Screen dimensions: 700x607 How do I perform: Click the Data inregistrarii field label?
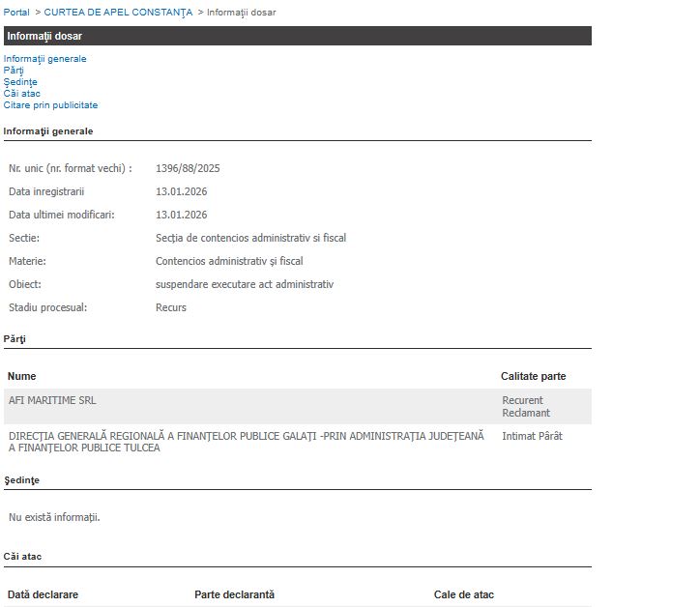click(46, 191)
